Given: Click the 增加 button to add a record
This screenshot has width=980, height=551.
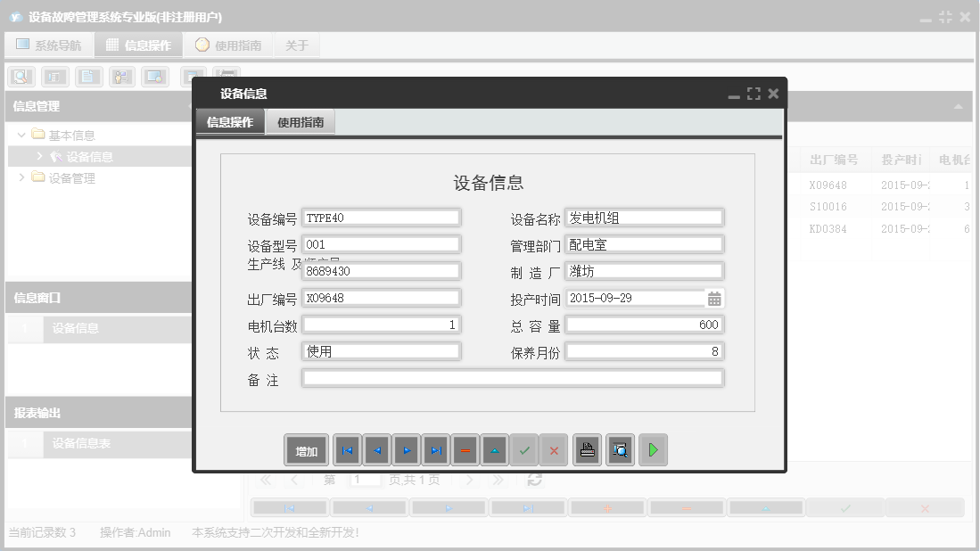Looking at the screenshot, I should coord(306,450).
